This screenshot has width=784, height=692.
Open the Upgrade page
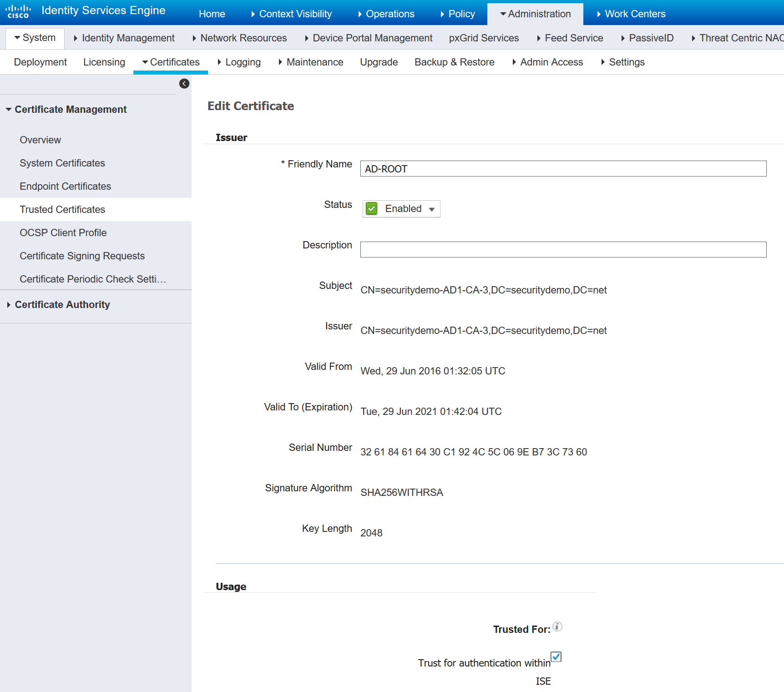tap(379, 62)
